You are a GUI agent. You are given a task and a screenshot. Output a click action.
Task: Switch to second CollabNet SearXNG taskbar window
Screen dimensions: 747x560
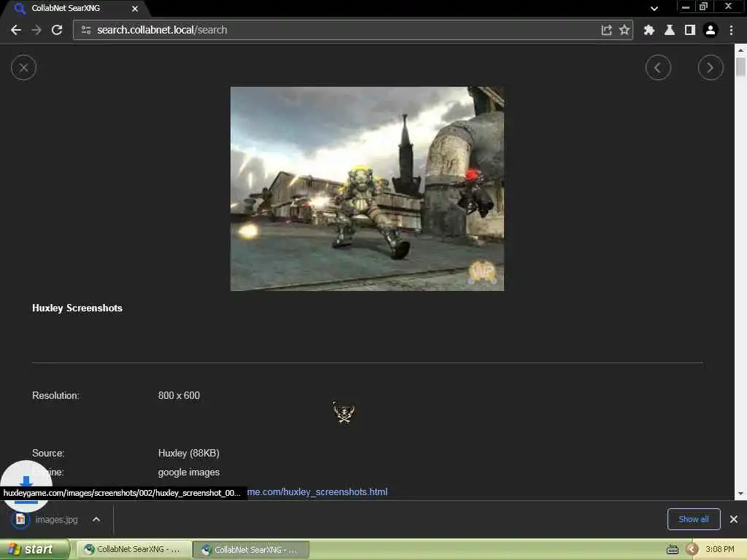point(251,550)
